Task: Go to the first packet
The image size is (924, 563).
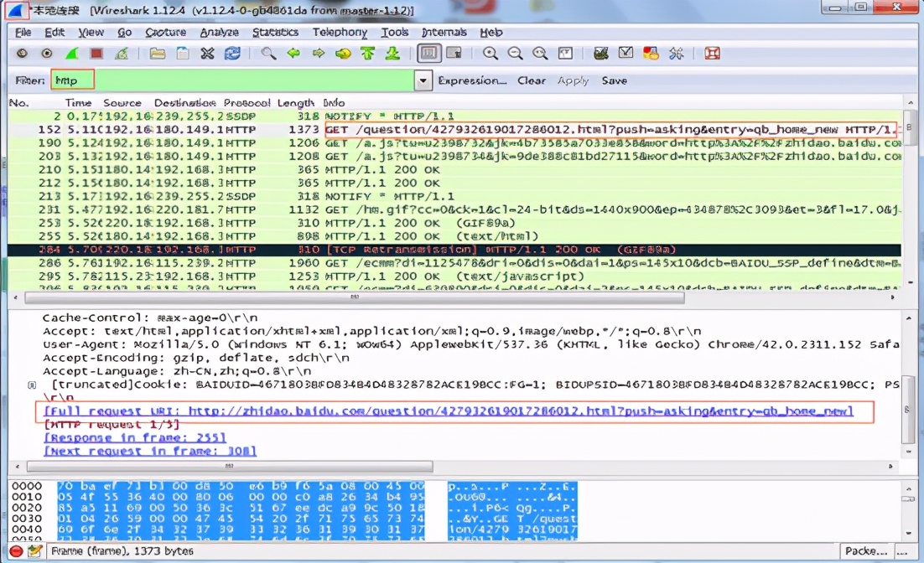Action: click(368, 54)
